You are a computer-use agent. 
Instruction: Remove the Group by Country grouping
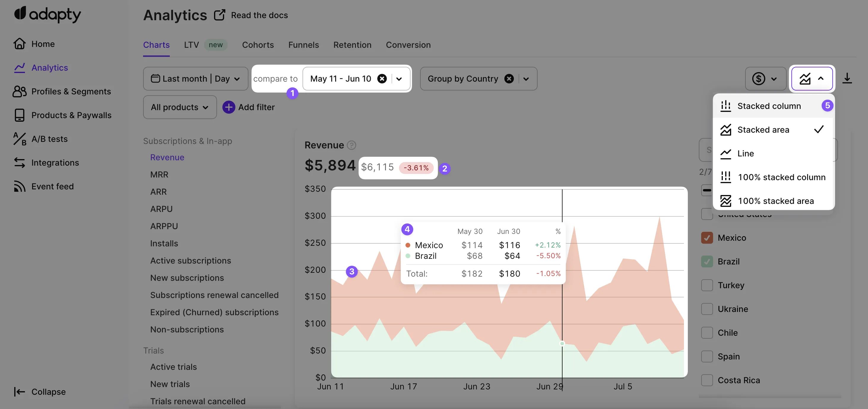coord(509,78)
